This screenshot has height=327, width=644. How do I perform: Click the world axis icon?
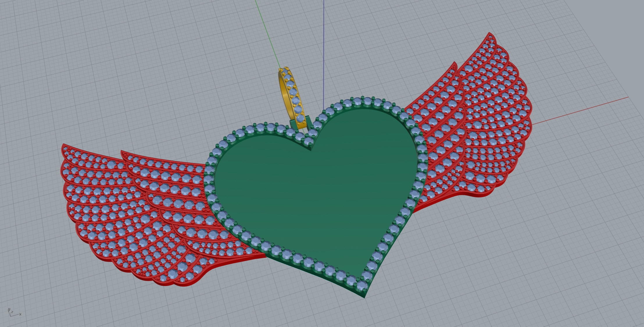(x=14, y=312)
